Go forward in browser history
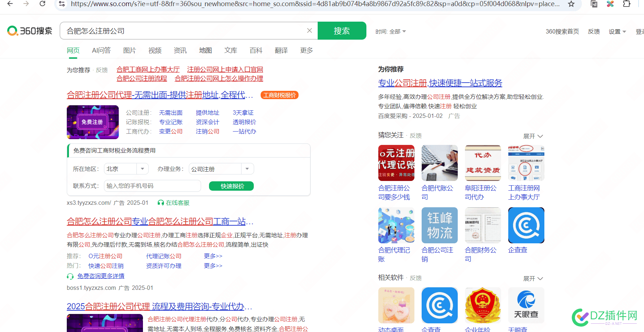This screenshot has height=332, width=644. point(26,4)
